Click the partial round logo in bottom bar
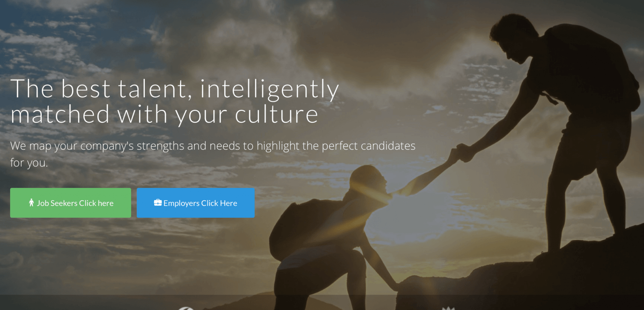The image size is (644, 310). [x=186, y=308]
